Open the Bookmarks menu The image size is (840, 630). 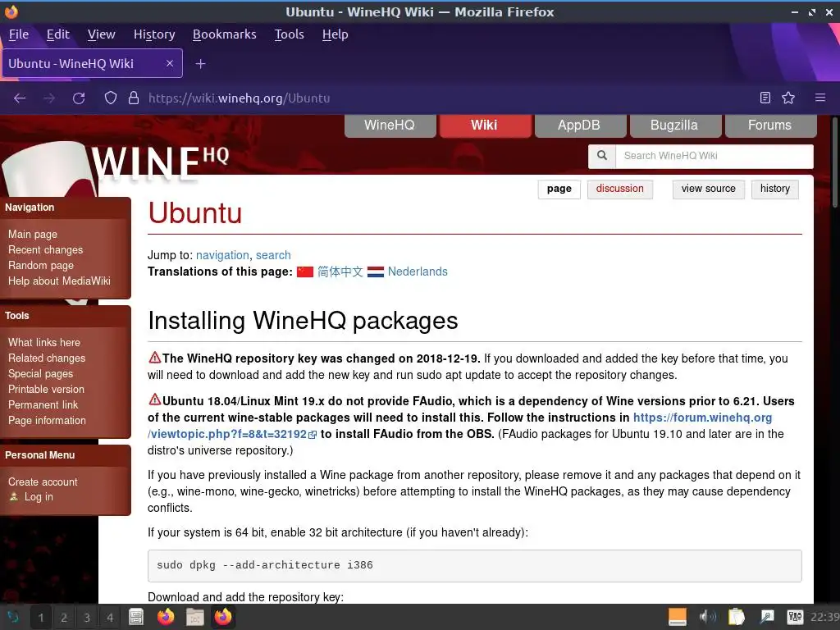[x=225, y=34]
